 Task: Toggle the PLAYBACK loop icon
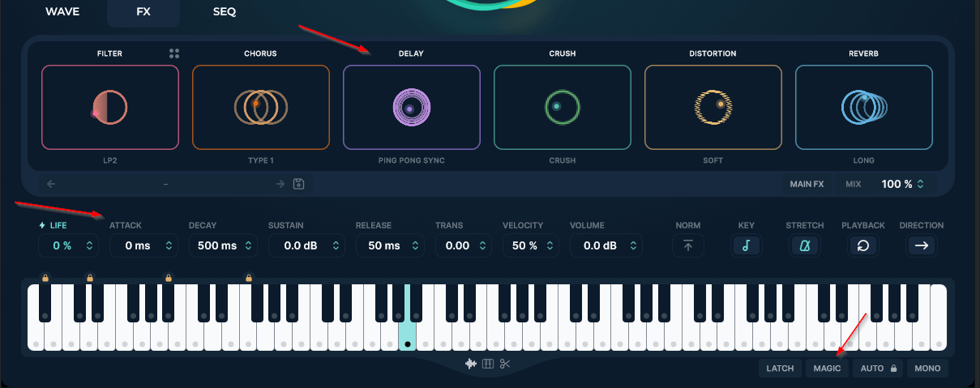coord(862,245)
